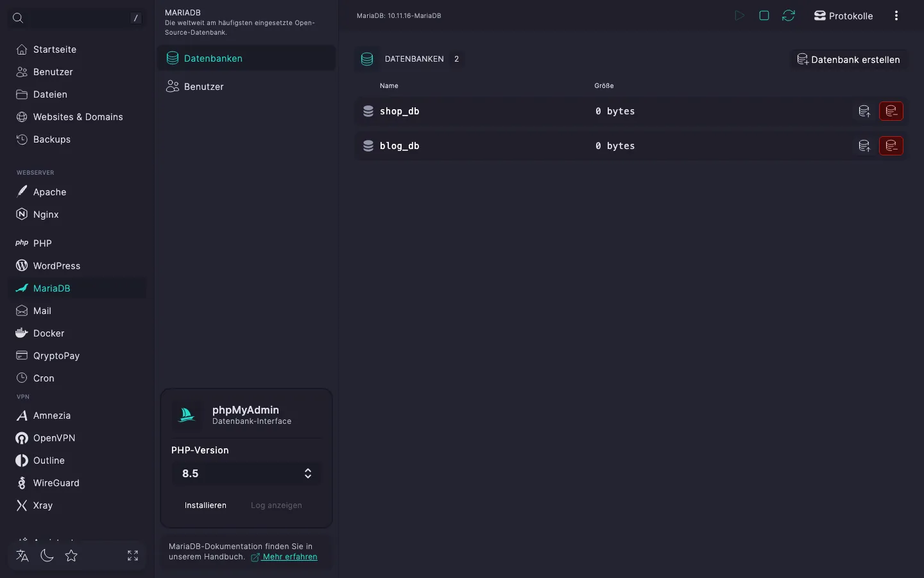Click the blog_db row database stack icon
This screenshot has height=578, width=924.
[368, 146]
